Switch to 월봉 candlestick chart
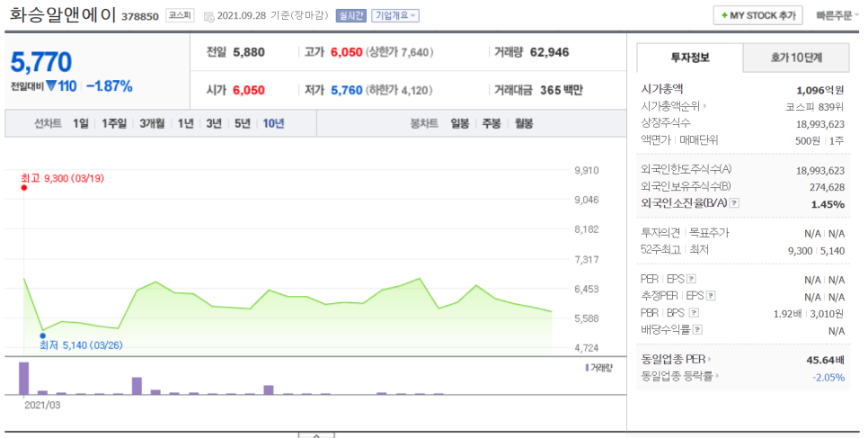The height and width of the screenshot is (438, 868). point(524,123)
